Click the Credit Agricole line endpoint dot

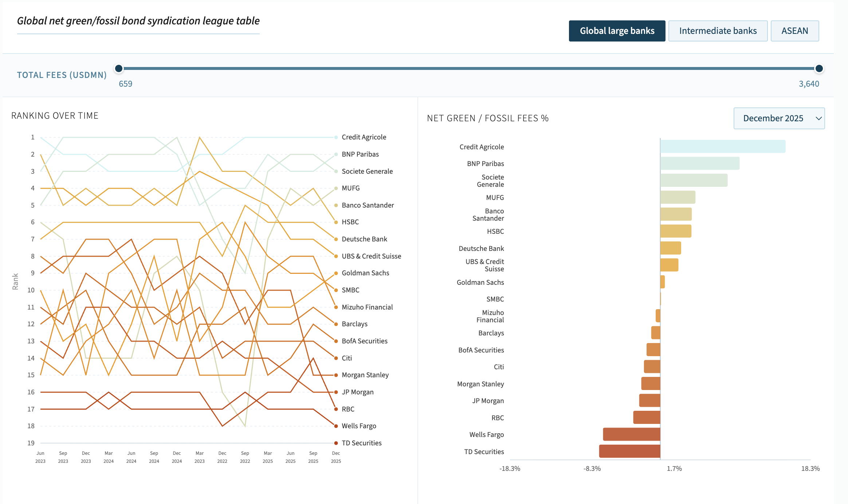click(x=336, y=137)
